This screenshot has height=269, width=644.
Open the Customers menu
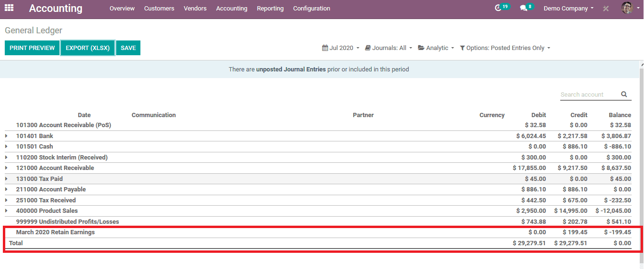pos(159,9)
